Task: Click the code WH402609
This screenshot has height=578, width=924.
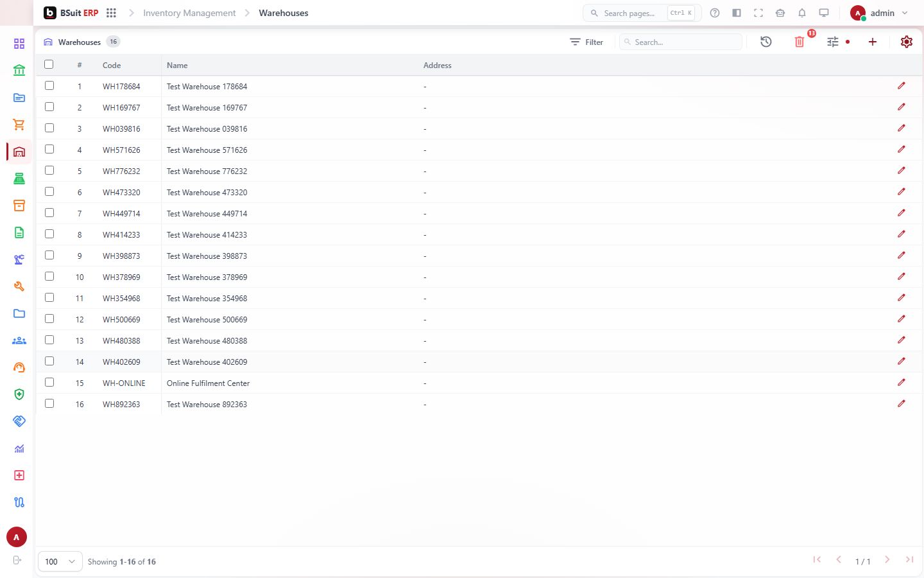Action: pyautogui.click(x=121, y=362)
